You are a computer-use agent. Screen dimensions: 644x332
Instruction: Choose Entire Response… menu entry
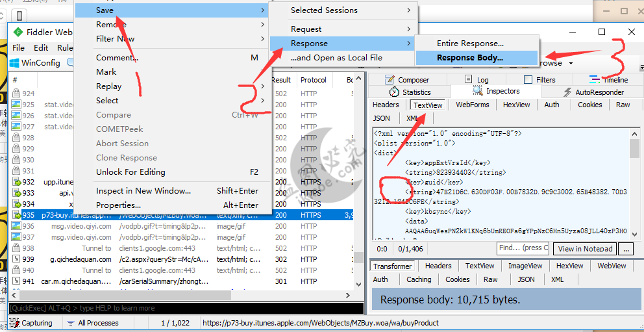click(x=477, y=43)
